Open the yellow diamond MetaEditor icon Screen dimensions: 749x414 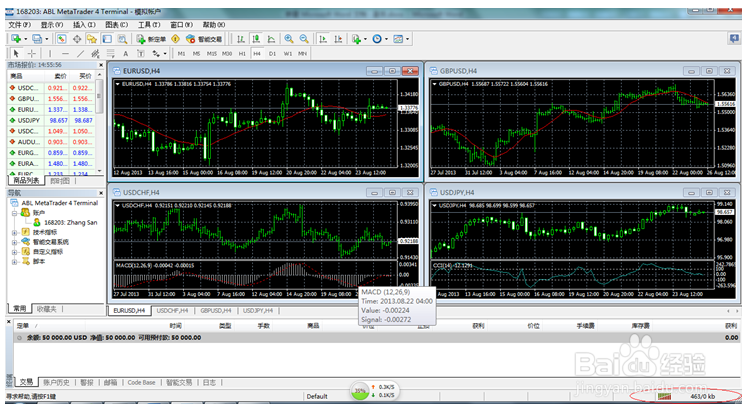[x=175, y=39]
